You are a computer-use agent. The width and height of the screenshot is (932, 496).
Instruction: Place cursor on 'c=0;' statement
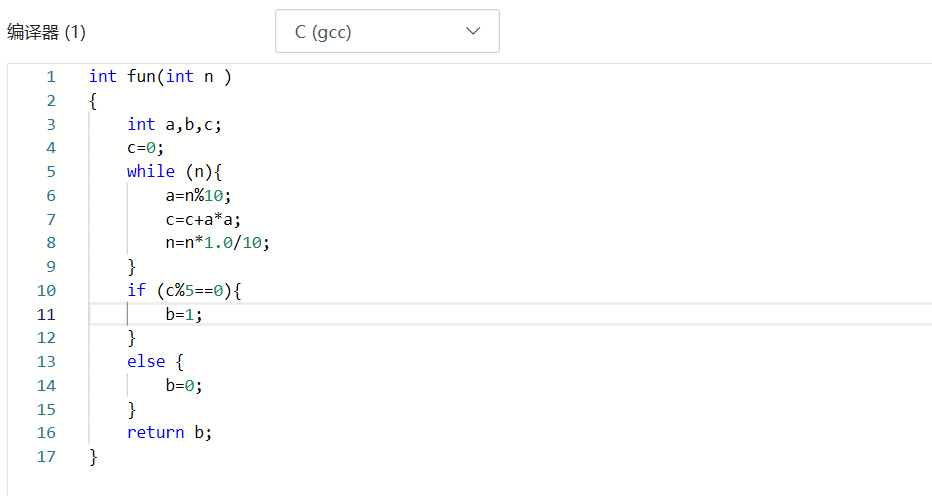[x=145, y=148]
